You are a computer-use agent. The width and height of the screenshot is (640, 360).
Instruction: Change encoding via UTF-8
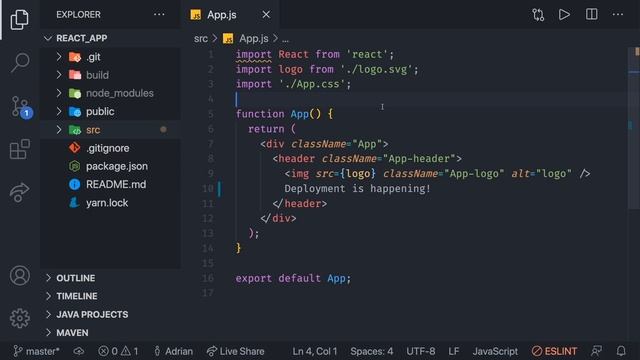[x=420, y=351]
